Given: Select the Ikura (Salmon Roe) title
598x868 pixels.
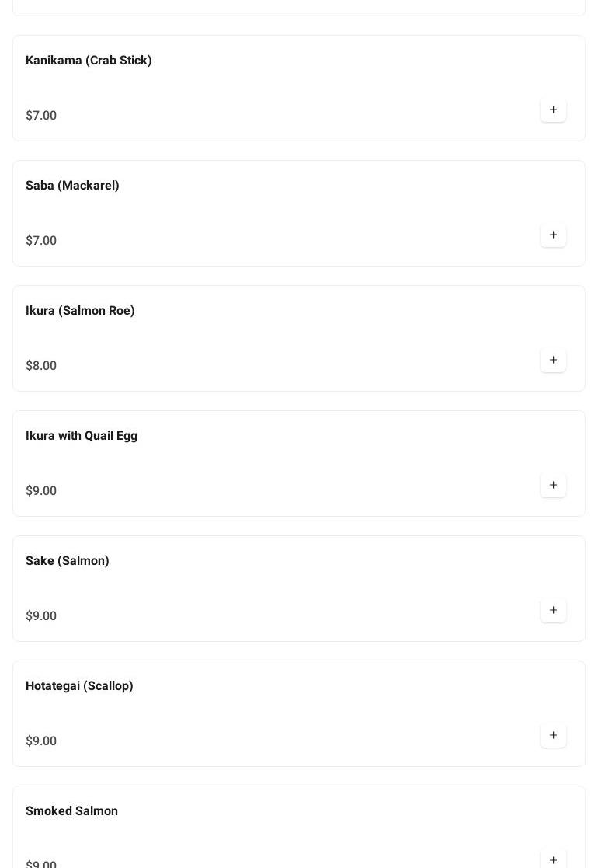Looking at the screenshot, I should 80,311.
